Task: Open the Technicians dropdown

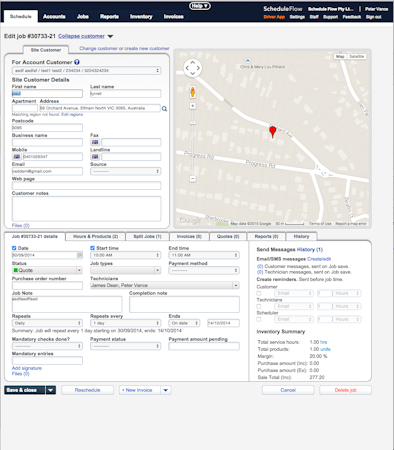Action: click(165, 285)
